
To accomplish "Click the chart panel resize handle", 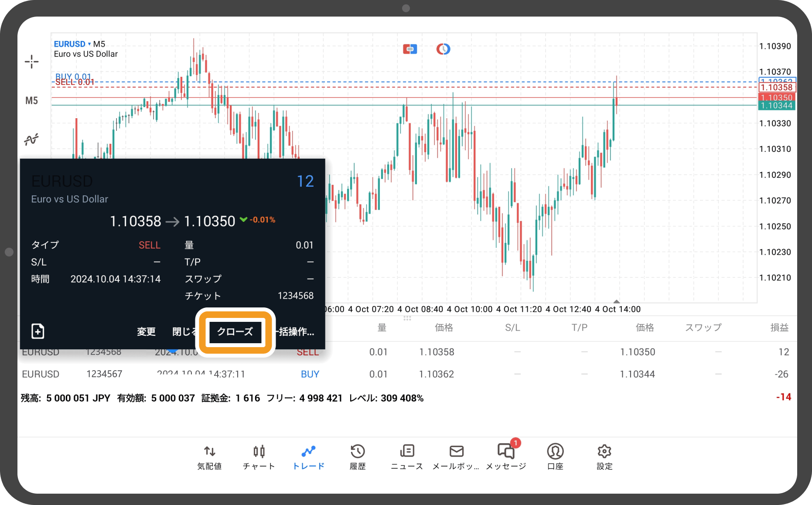I will (x=407, y=318).
